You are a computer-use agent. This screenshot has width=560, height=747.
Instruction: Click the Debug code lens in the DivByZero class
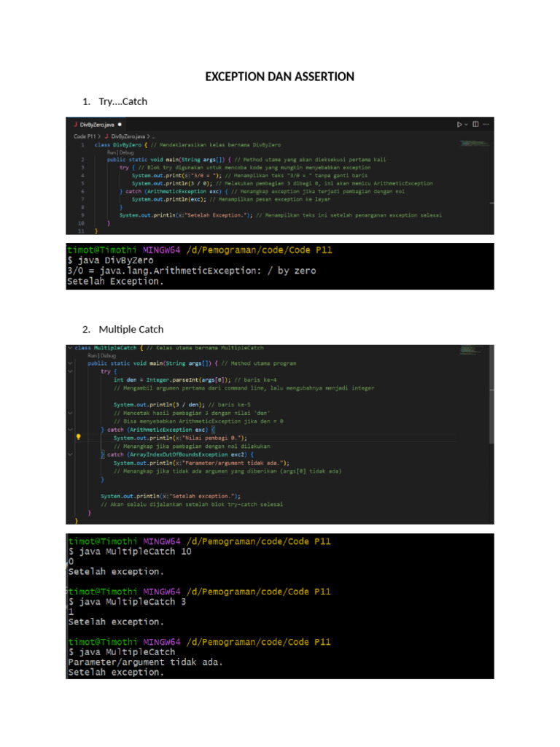pos(127,152)
